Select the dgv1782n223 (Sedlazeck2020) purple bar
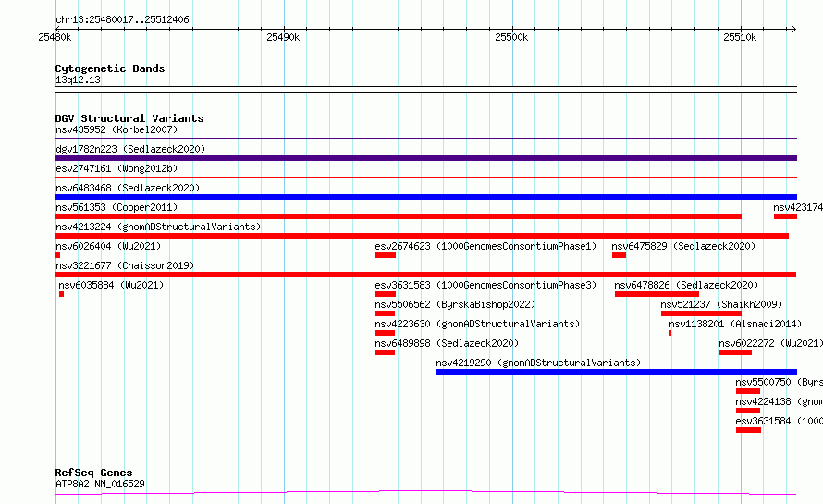 point(425,158)
